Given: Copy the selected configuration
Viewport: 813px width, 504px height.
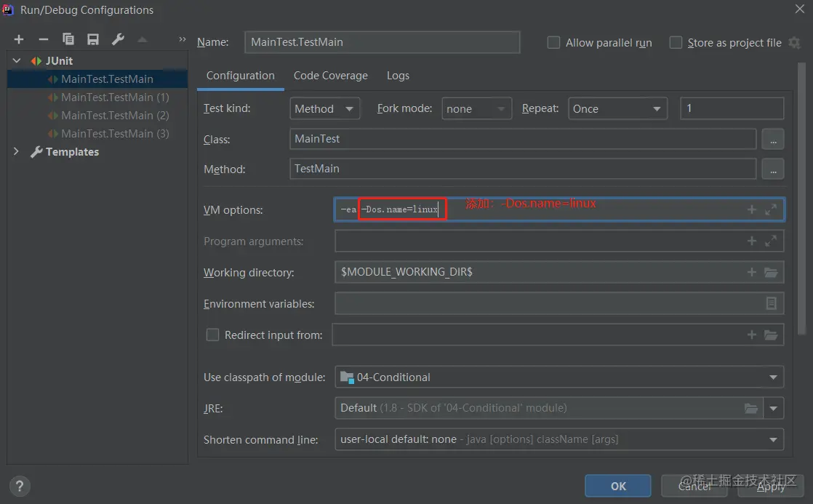Looking at the screenshot, I should click(x=68, y=39).
